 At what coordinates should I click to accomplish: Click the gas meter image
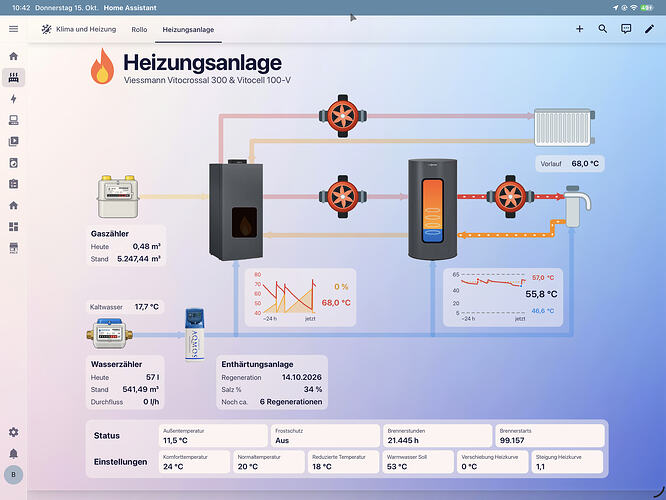(x=118, y=196)
